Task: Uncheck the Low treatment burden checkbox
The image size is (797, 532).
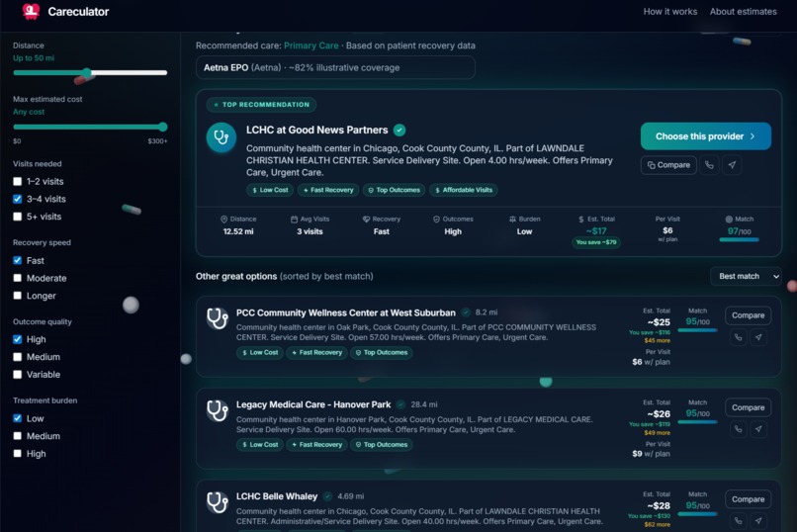Action: (17, 418)
